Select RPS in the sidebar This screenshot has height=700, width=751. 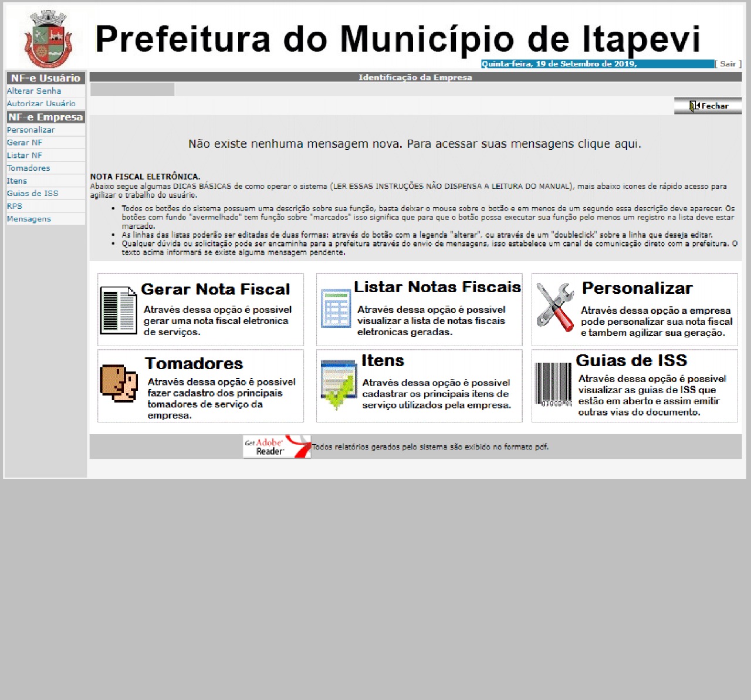point(14,206)
